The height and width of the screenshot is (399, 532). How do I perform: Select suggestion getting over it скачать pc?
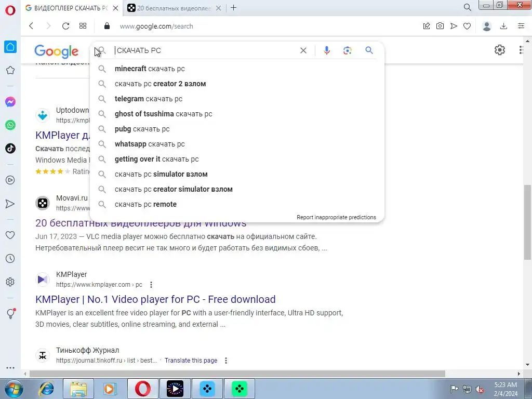pos(237,159)
